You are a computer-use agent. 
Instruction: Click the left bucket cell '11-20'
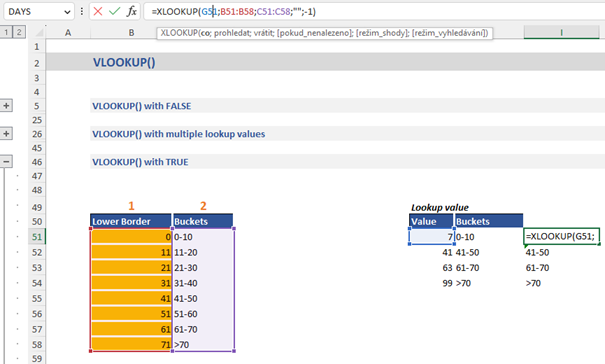[x=203, y=252]
